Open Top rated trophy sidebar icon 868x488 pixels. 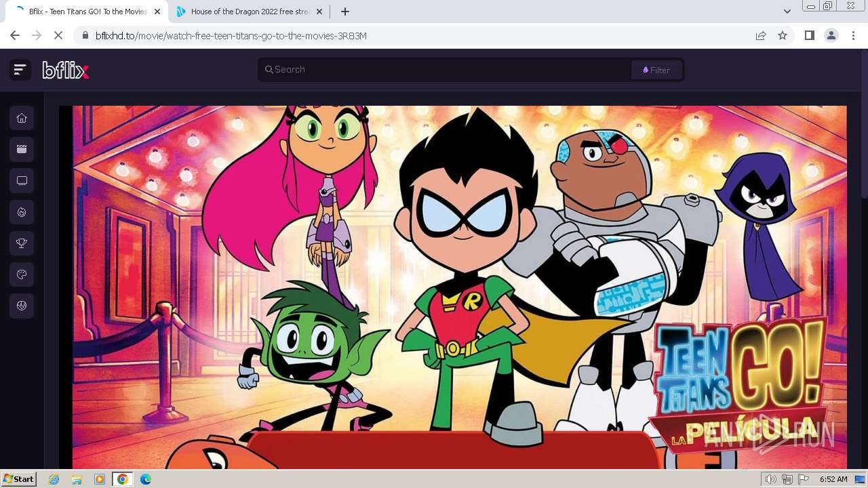pyautogui.click(x=22, y=243)
